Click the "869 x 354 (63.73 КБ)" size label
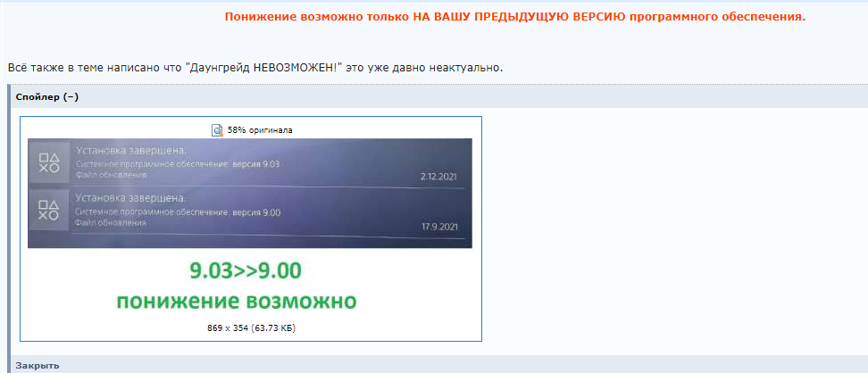Image resolution: width=868 pixels, height=373 pixels. [x=251, y=328]
